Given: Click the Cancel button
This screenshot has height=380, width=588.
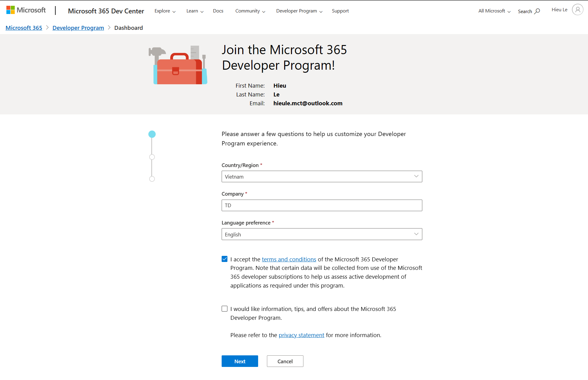Looking at the screenshot, I should pos(285,361).
